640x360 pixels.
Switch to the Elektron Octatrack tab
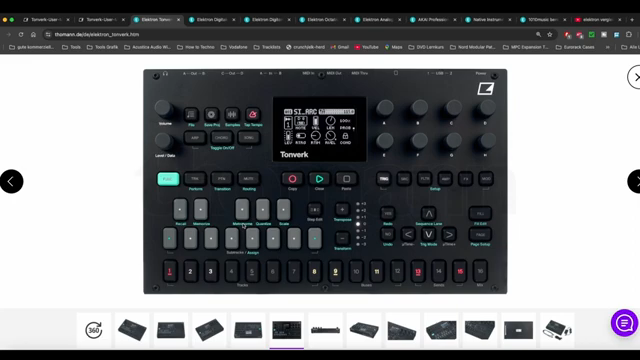pyautogui.click(x=322, y=19)
